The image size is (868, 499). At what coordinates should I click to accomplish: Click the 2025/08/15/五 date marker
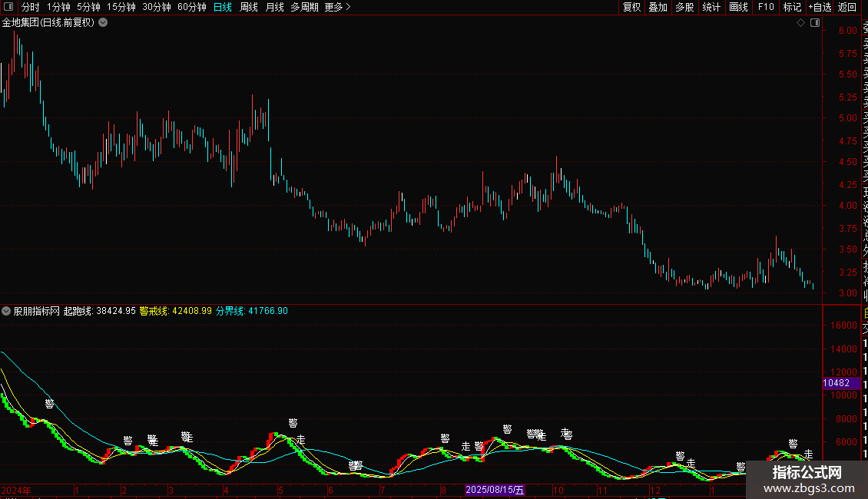495,490
